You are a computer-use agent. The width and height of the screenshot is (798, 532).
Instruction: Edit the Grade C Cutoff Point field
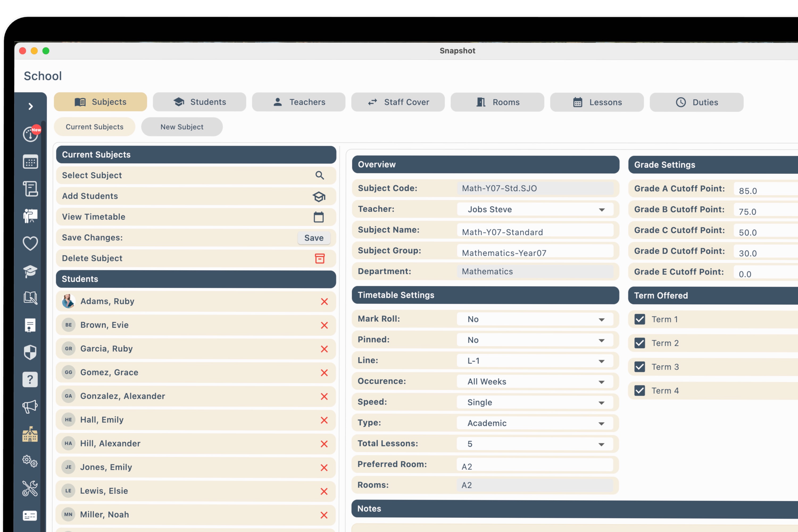pyautogui.click(x=766, y=231)
